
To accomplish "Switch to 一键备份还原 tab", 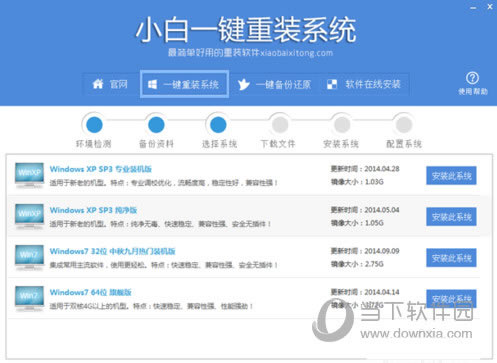I will click(x=274, y=84).
